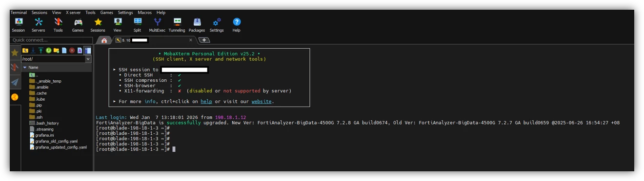This screenshot has width=644, height=181.
Task: Open the Macros menu
Action: [x=145, y=13]
